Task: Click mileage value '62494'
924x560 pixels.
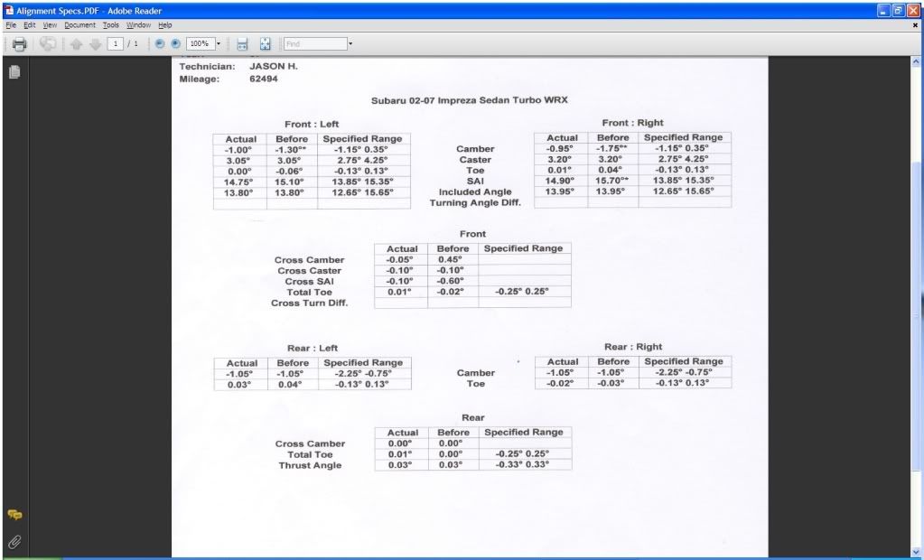Action: 264,79
